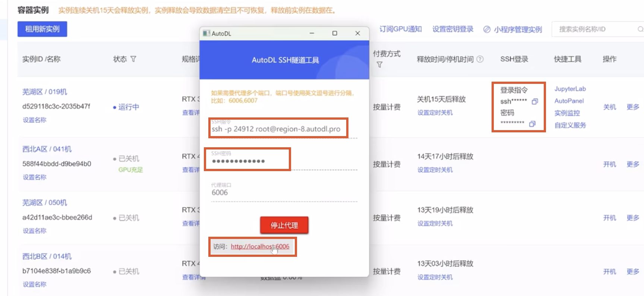Image resolution: width=644 pixels, height=296 pixels.
Task: Click 开机 for the 041机 instance
Action: 610,164
